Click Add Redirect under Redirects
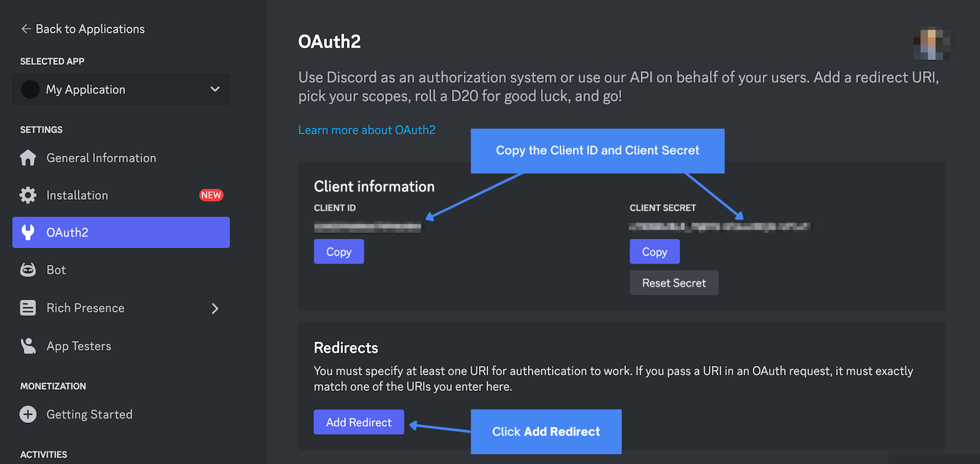Viewport: 980px width, 464px height. tap(358, 422)
